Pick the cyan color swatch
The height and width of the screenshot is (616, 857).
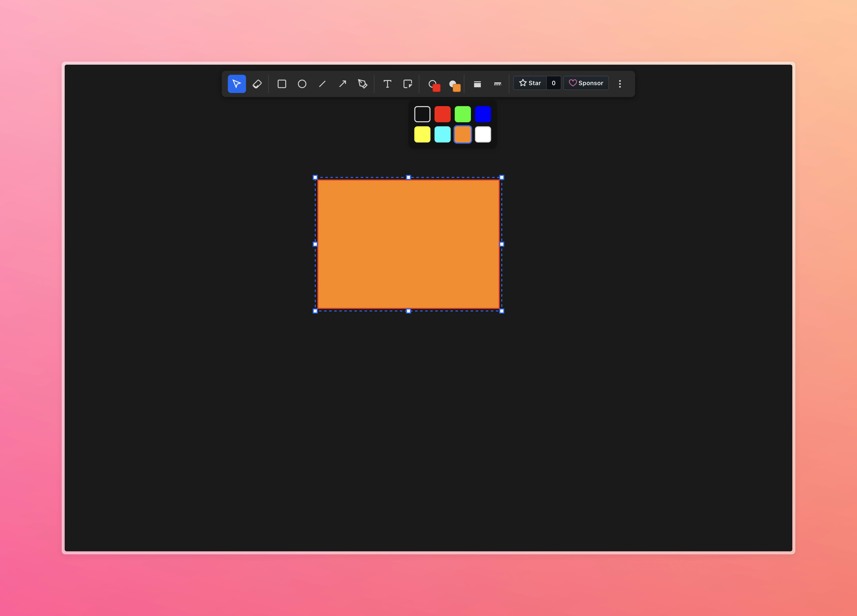(442, 134)
